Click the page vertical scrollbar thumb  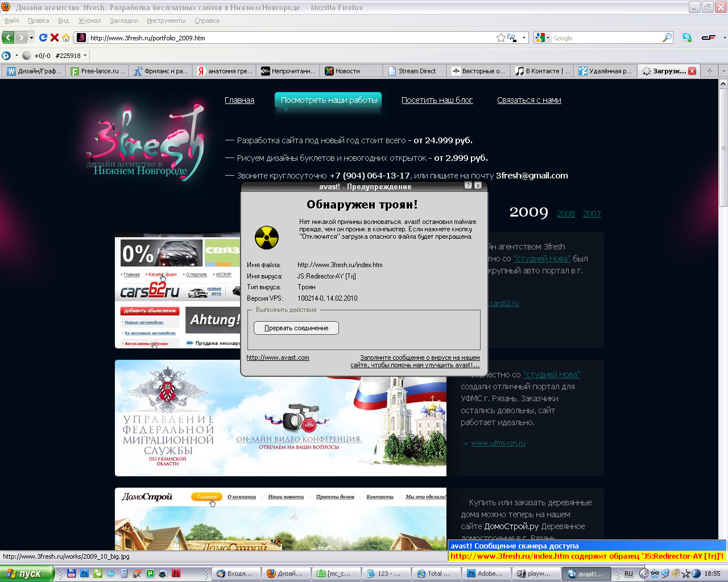(723, 147)
